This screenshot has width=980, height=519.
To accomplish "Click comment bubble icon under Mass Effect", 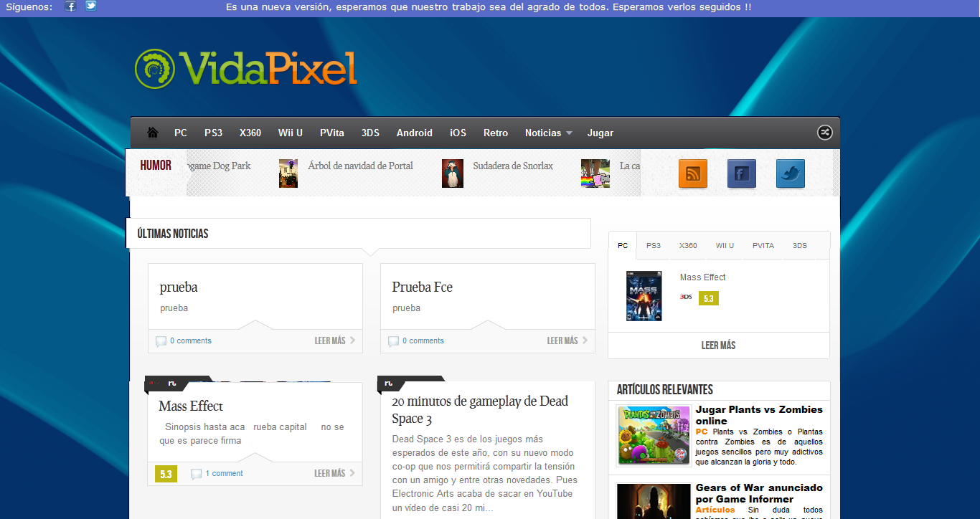I will (x=196, y=474).
